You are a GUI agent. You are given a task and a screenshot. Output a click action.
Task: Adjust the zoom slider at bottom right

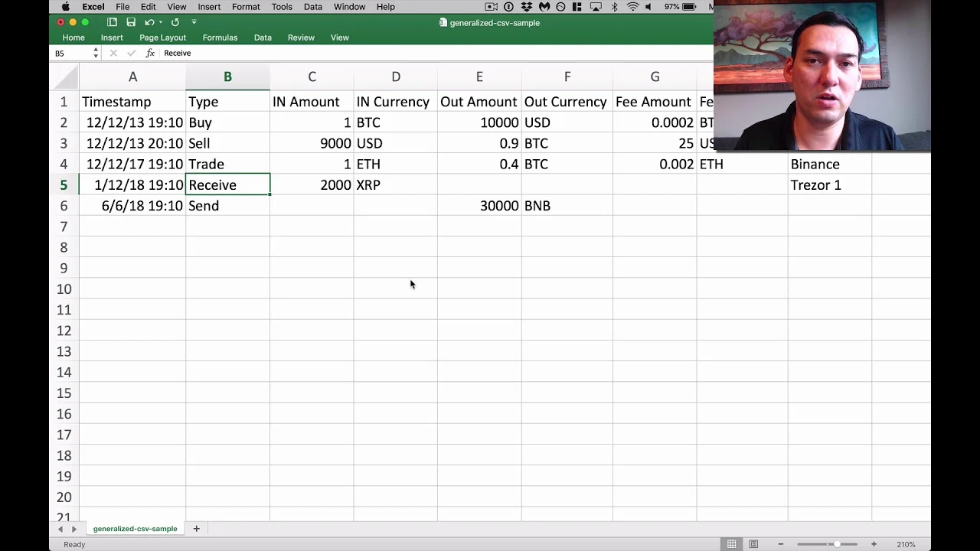(x=836, y=544)
